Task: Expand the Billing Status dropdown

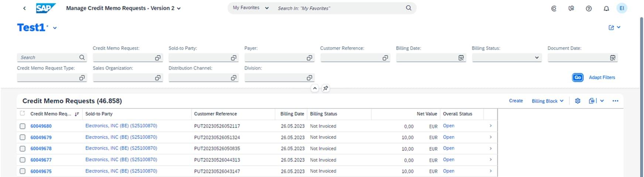Action: coord(537,58)
